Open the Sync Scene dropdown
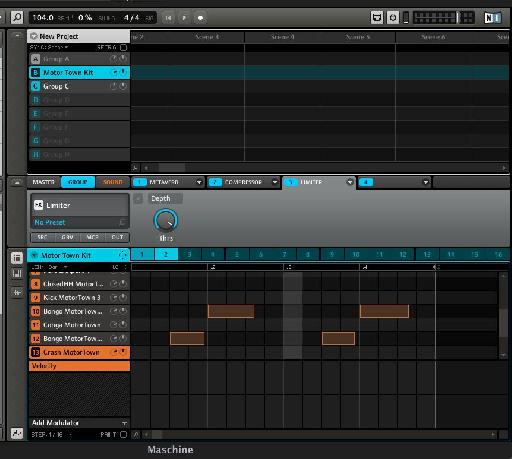The image size is (512, 459). click(49, 47)
